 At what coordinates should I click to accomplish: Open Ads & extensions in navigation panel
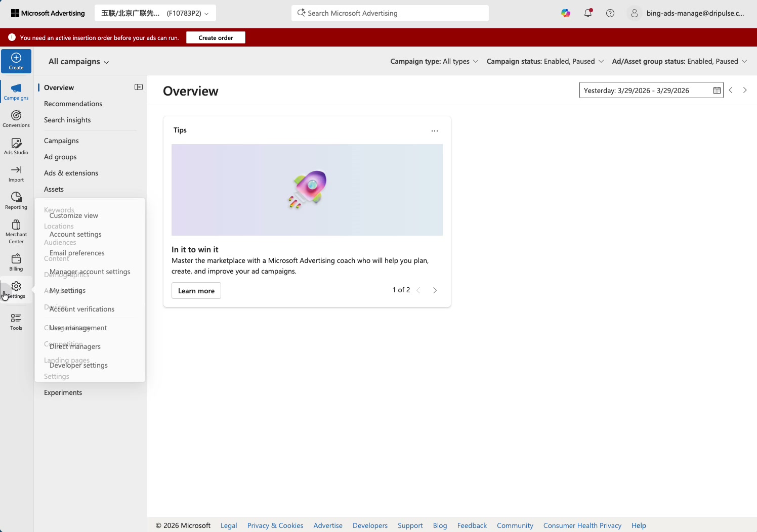[x=71, y=173]
